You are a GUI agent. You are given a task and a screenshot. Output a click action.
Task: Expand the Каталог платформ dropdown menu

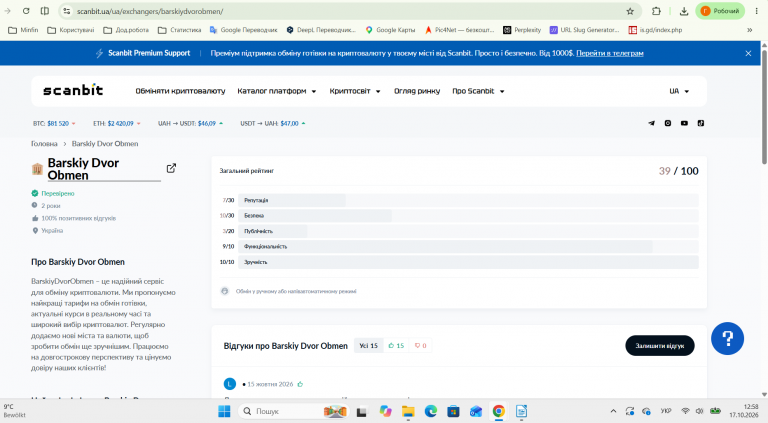click(x=277, y=91)
